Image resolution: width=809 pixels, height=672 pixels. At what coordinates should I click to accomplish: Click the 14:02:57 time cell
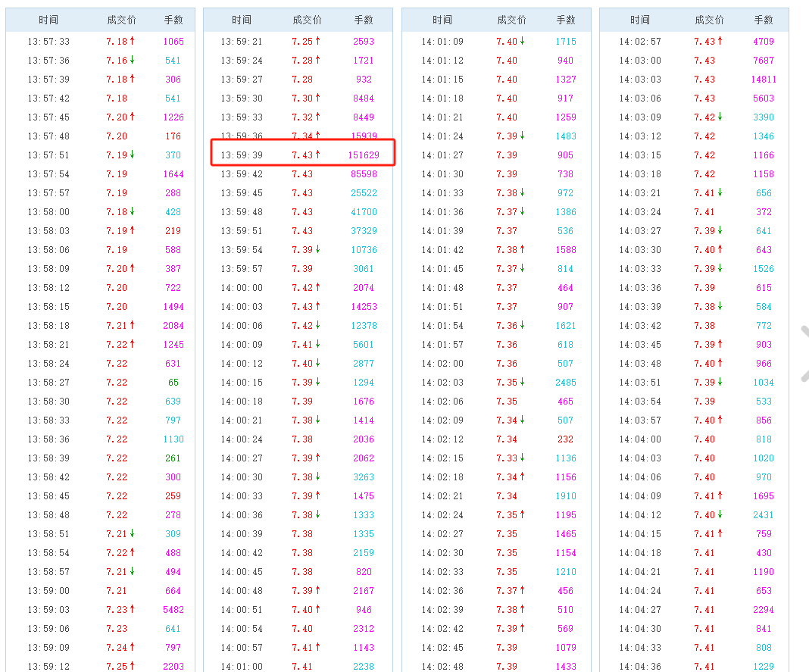point(640,42)
